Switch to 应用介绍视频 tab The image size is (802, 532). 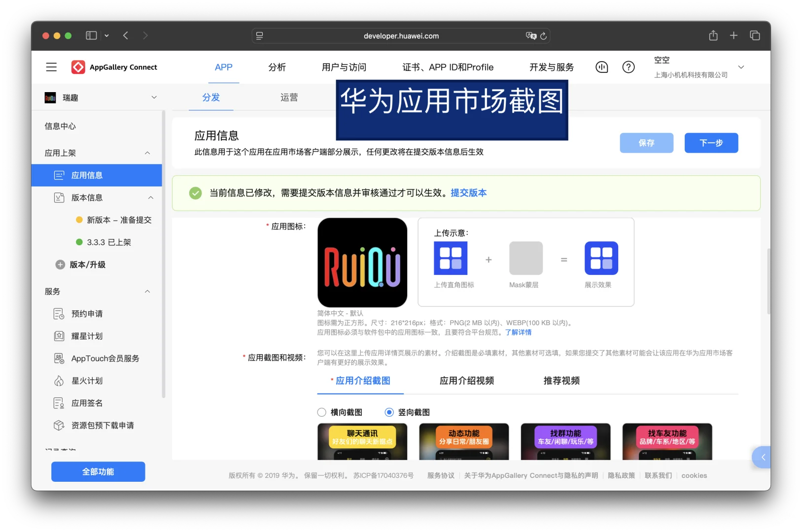[x=467, y=381]
